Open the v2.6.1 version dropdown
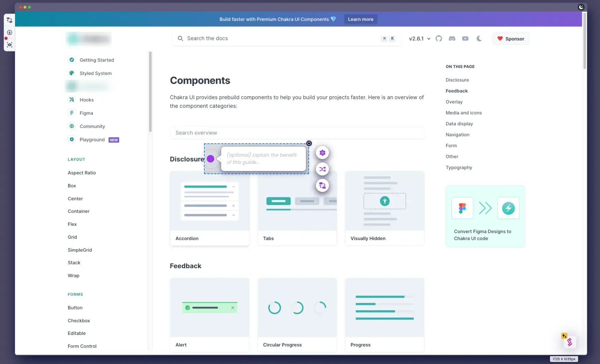Viewport: 600px width, 364px height. [420, 39]
